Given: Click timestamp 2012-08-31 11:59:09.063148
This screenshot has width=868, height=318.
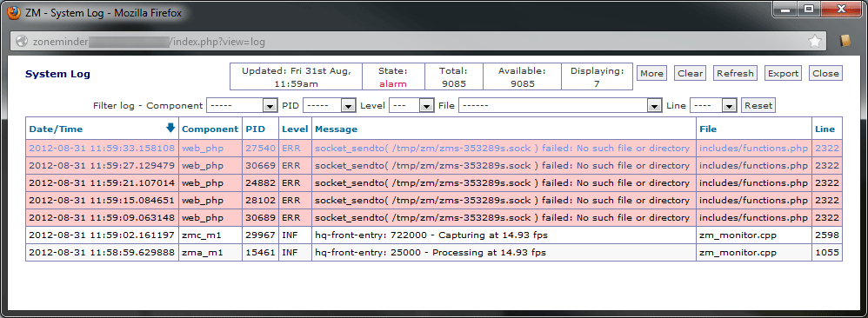Looking at the screenshot, I should (102, 217).
